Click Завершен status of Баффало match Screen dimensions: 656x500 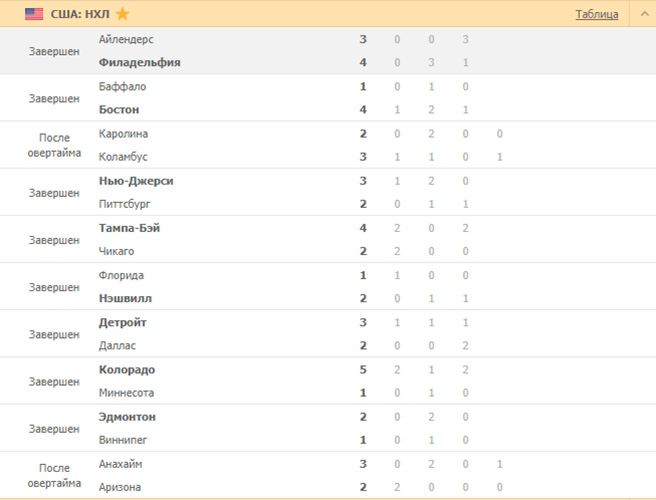[x=54, y=99]
